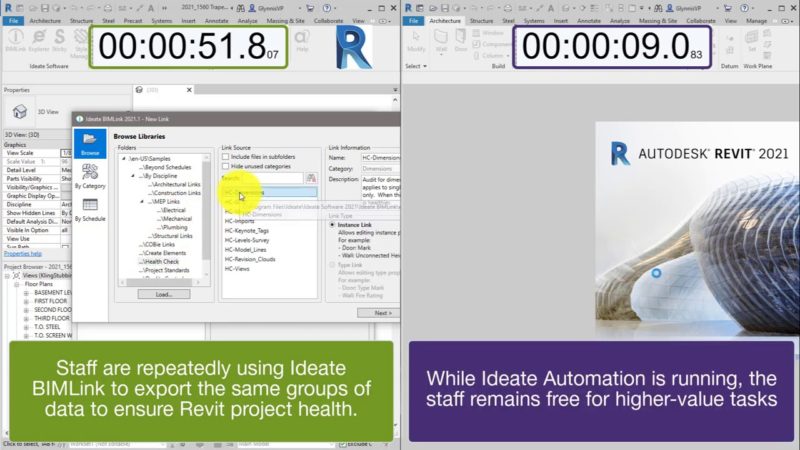Collapse the en-US\Samples folder node
This screenshot has width=800, height=450.
pyautogui.click(x=123, y=159)
